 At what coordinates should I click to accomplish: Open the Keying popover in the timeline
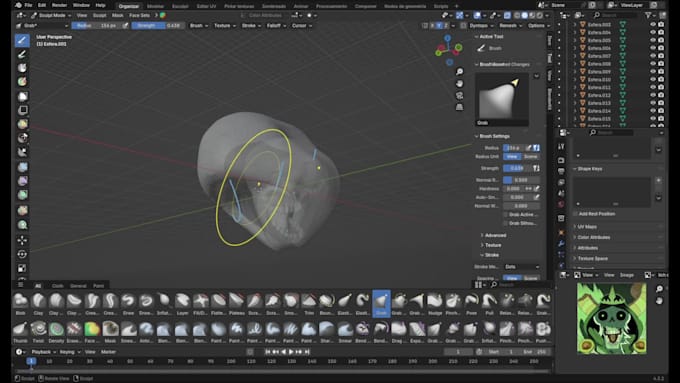pyautogui.click(x=69, y=352)
